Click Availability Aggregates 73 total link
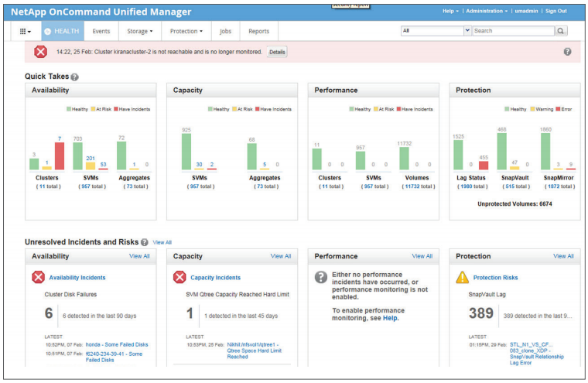The height and width of the screenshot is (383, 588). click(x=135, y=186)
